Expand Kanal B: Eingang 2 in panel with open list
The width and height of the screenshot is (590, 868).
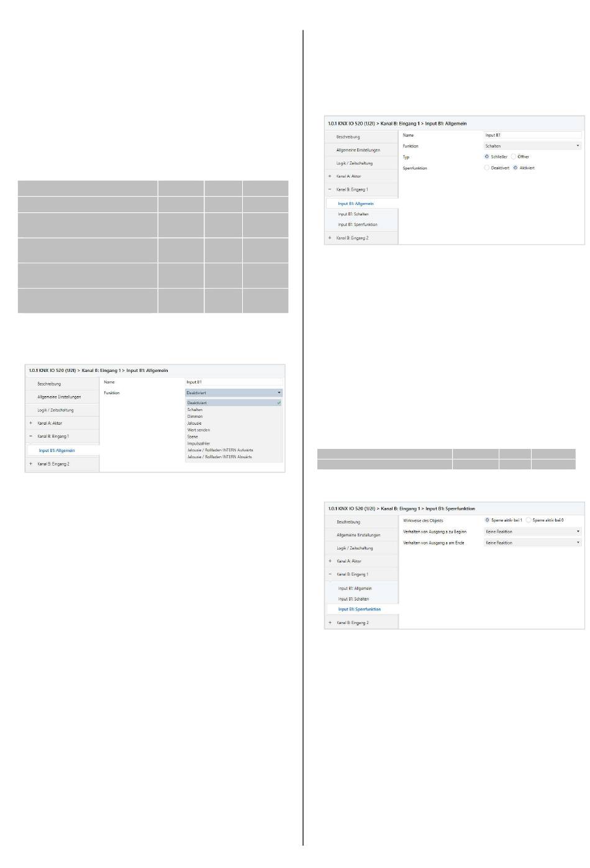pos(30,464)
